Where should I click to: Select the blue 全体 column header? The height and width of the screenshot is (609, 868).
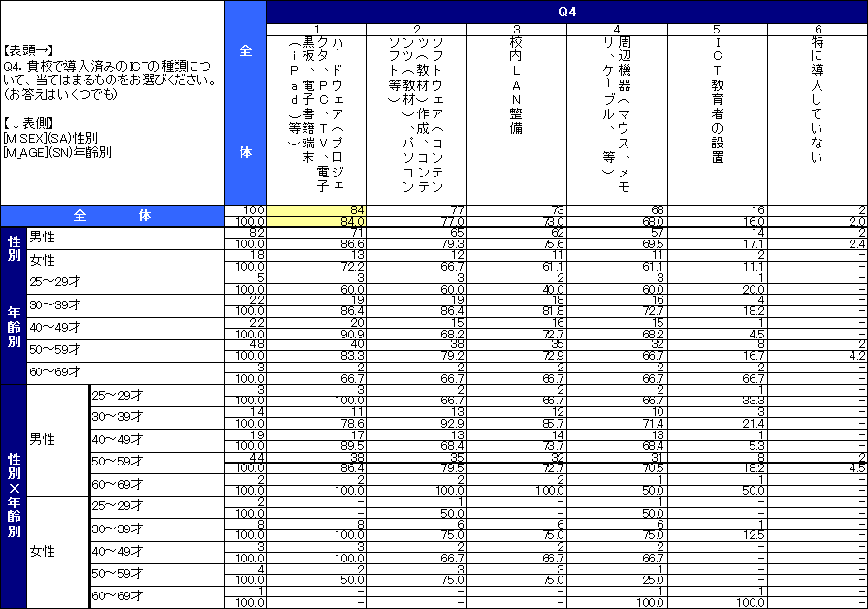point(245,102)
